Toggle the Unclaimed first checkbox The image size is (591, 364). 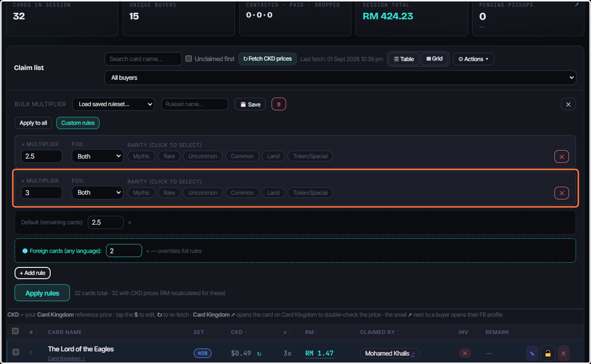click(x=189, y=59)
